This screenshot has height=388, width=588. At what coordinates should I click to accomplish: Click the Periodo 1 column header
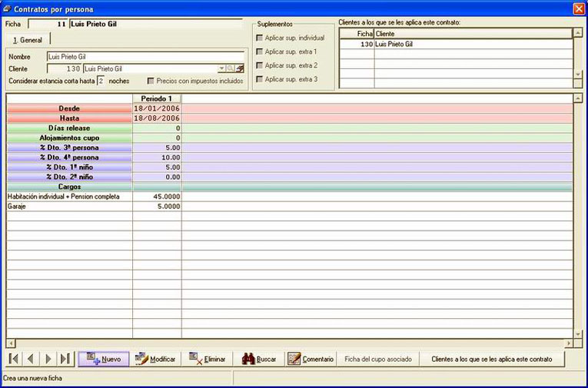coord(157,98)
